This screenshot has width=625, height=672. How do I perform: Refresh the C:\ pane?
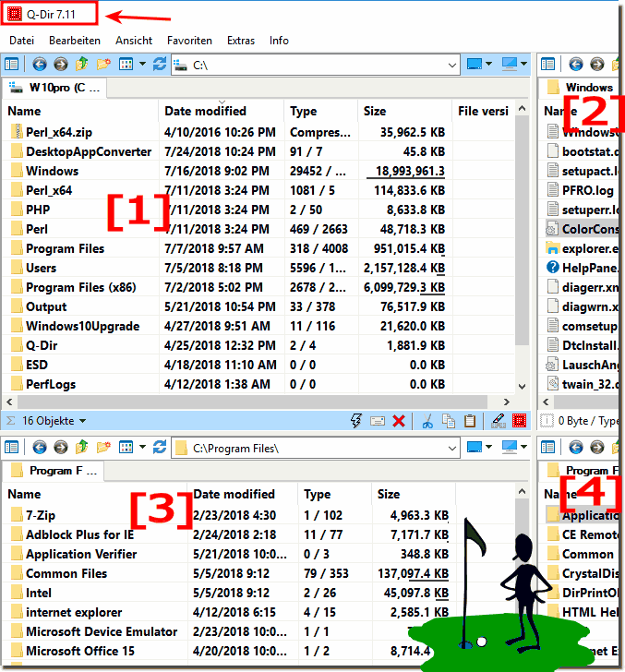pyautogui.click(x=160, y=65)
